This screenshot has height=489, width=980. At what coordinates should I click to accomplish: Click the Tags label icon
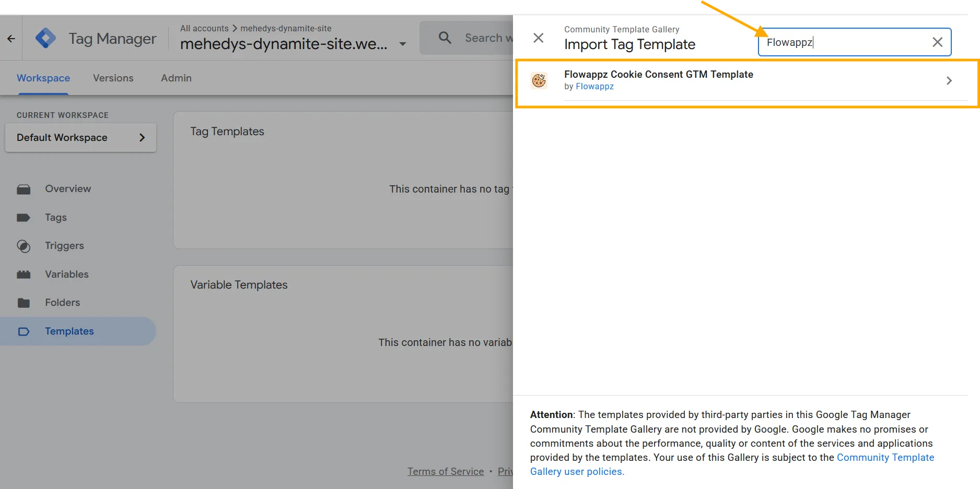24,218
